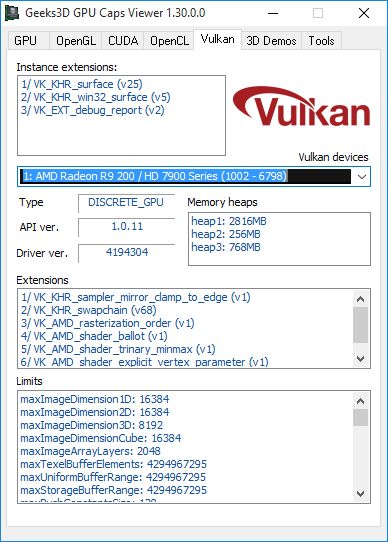388x542 pixels.
Task: Click the GPU Caps Viewer app icon
Action: (11, 13)
